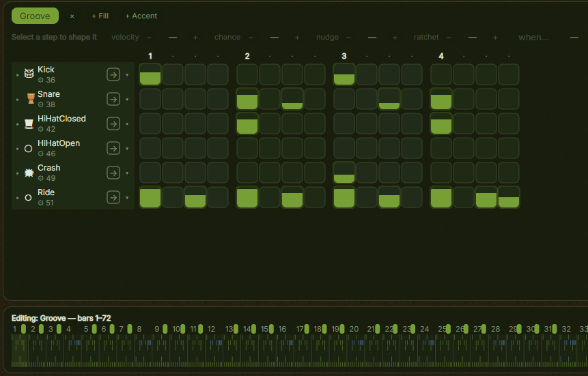Screen dimensions: 588x376
Task: Click the bar 1 region in timeline overview
Action: click(x=20, y=351)
